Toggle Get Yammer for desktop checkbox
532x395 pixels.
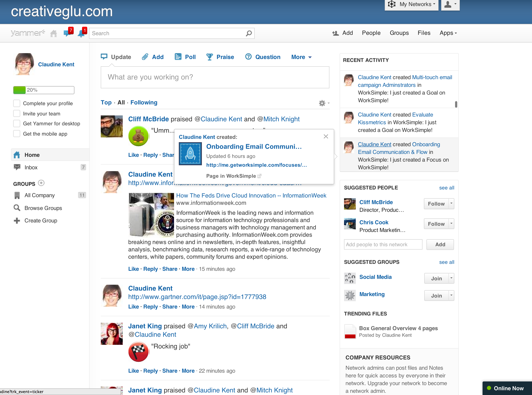click(x=16, y=124)
